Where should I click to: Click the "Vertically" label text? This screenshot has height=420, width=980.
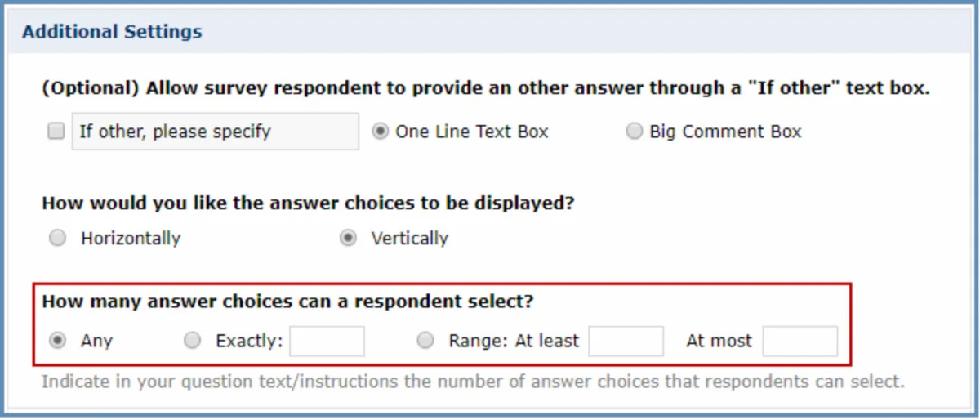point(409,239)
